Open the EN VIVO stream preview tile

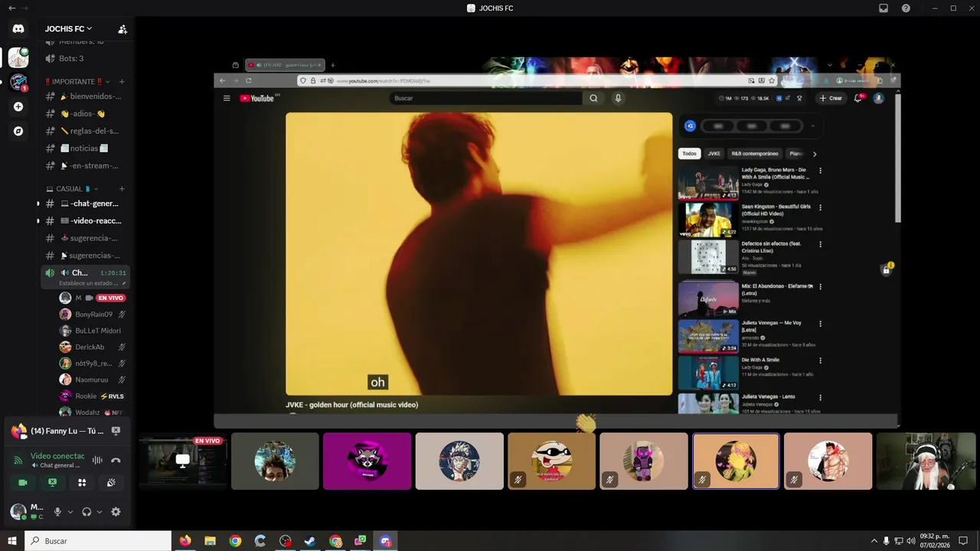coord(183,461)
